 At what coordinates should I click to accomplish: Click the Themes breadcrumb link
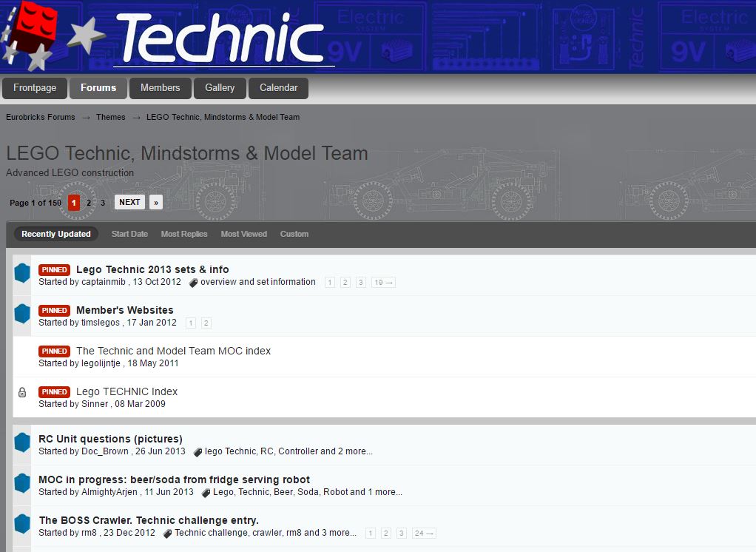tap(111, 117)
